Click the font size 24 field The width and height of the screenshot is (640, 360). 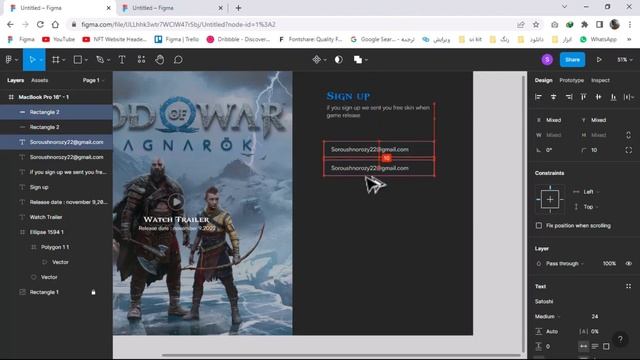595,316
